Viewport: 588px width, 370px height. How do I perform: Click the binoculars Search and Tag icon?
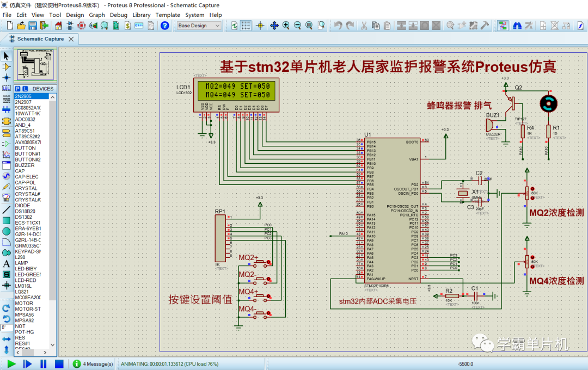tap(517, 26)
